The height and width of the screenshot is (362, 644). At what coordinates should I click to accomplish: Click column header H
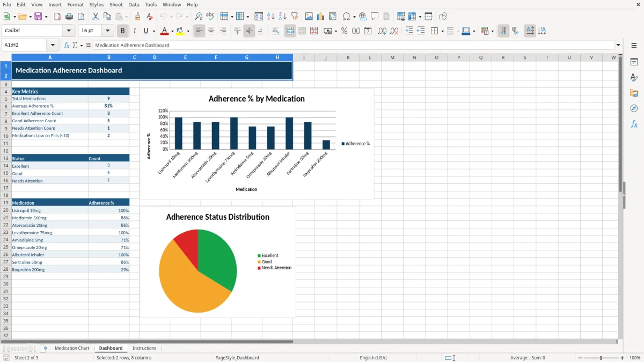pyautogui.click(x=277, y=57)
